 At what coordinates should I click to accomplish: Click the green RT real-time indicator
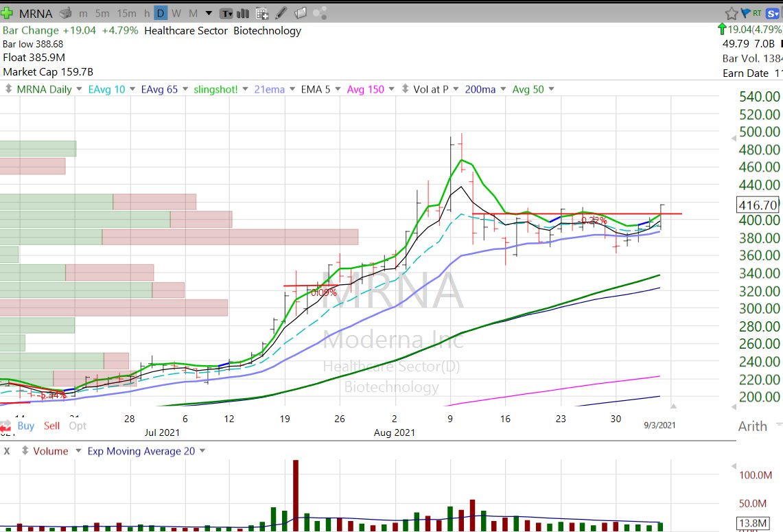[x=757, y=13]
